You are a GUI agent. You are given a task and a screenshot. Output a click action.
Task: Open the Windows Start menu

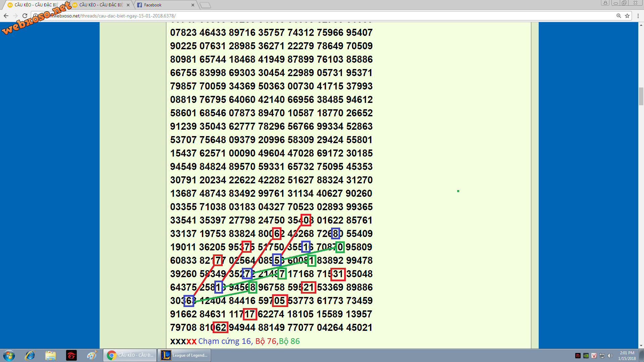[9, 355]
